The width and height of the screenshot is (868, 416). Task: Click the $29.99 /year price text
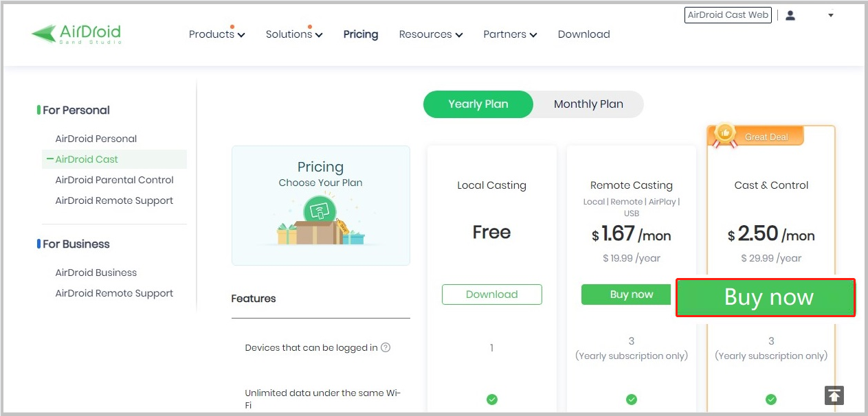click(771, 258)
